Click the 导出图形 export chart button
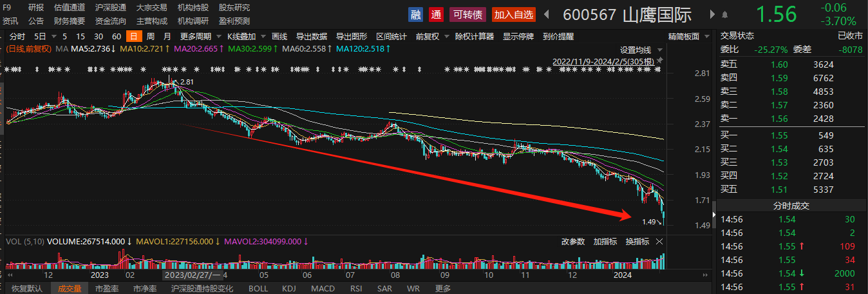The image size is (868, 294). coord(352,37)
